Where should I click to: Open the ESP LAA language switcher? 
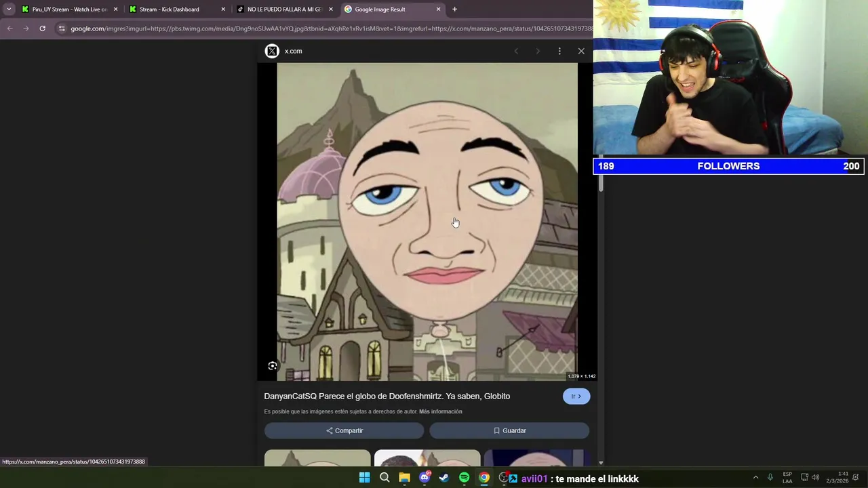pos(787,478)
